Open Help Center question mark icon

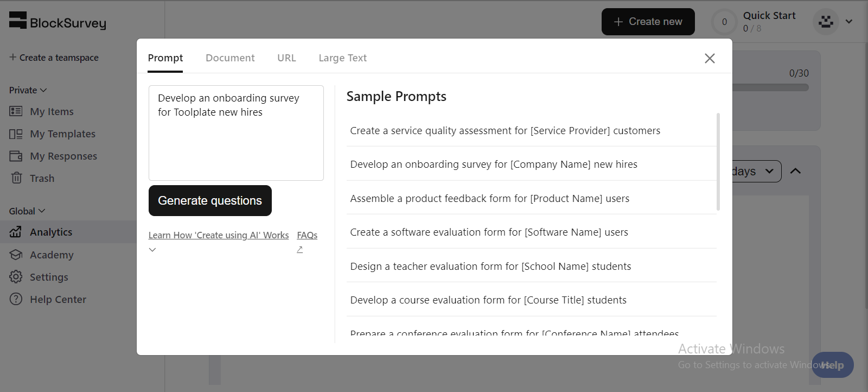click(16, 299)
